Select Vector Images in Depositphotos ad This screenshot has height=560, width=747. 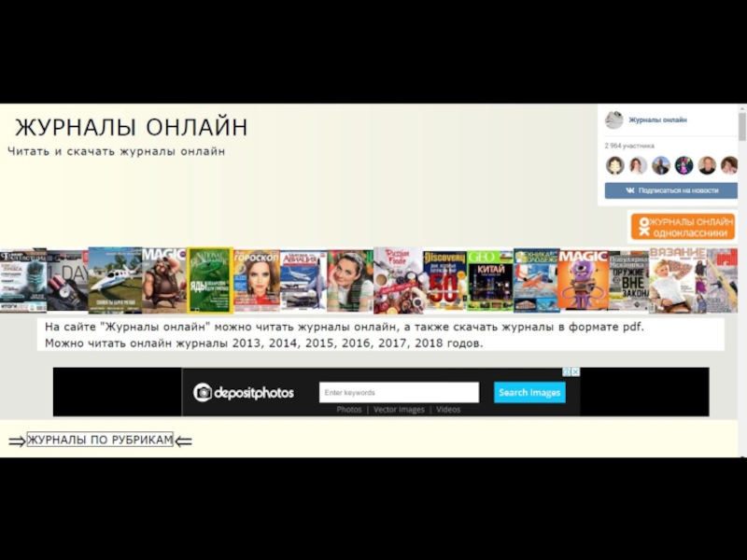(x=399, y=410)
